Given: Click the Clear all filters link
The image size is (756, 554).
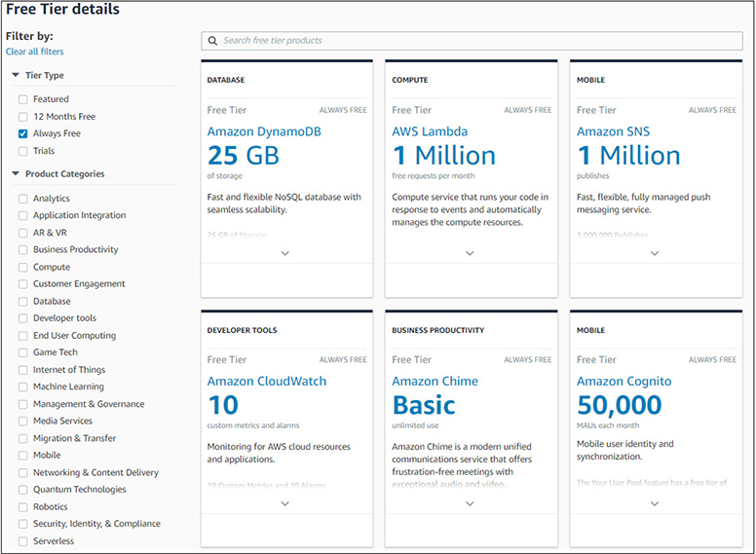Looking at the screenshot, I should [34, 52].
